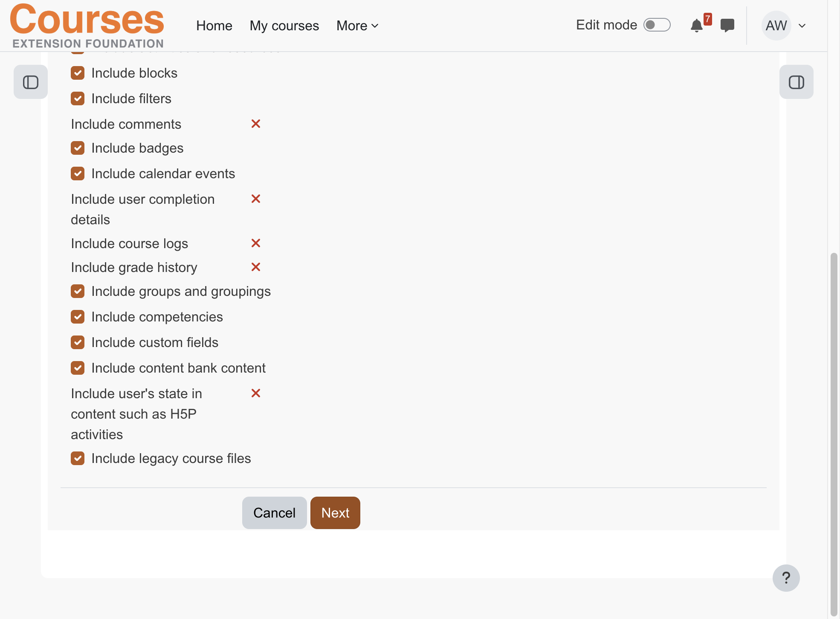Open My courses in navigation

click(284, 26)
